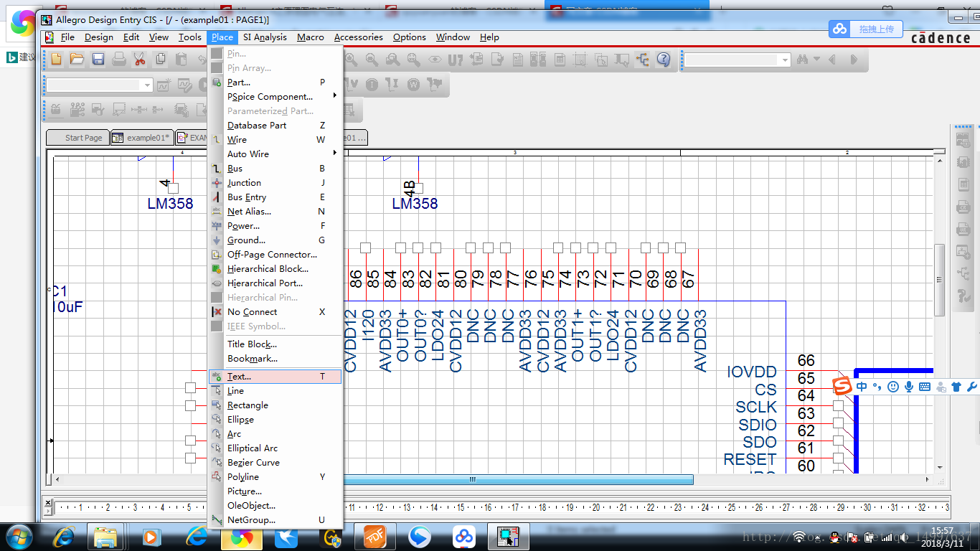980x551 pixels.
Task: Save the design with floppy disk icon
Action: 98,60
